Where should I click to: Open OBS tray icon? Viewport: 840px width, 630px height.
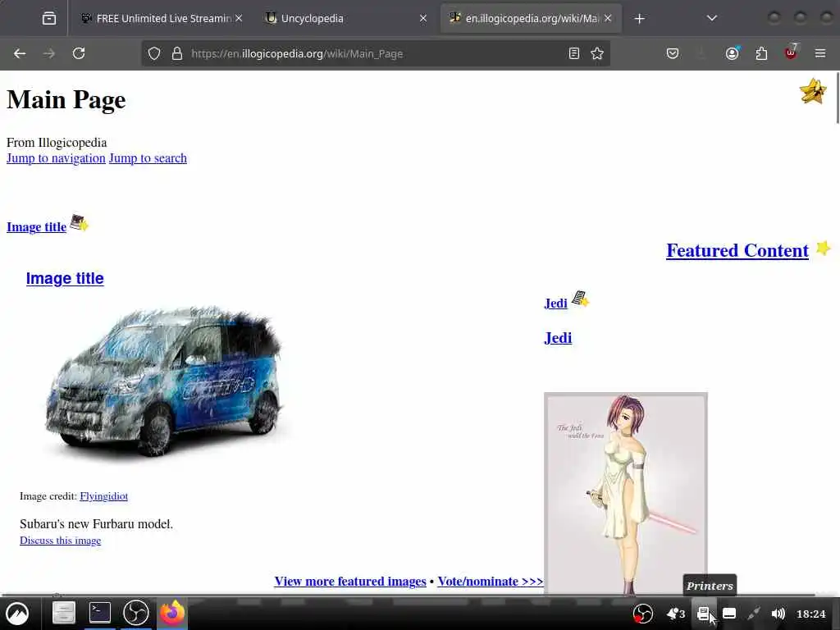[x=642, y=614]
